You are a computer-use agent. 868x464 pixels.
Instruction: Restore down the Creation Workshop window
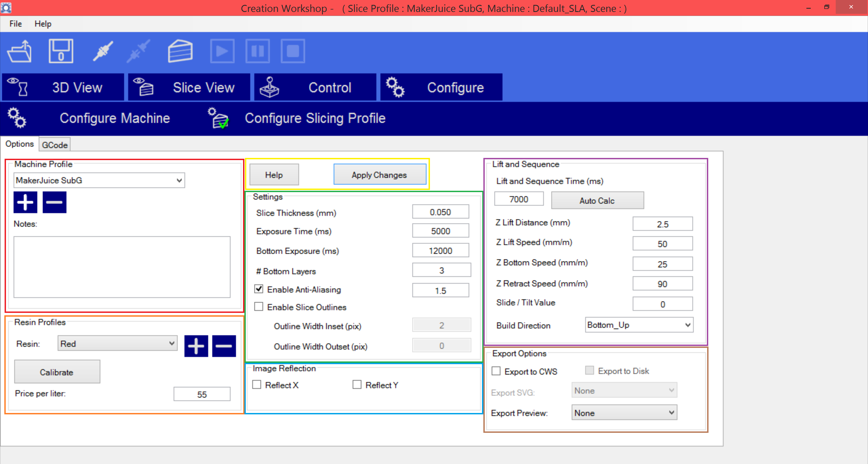[826, 7]
